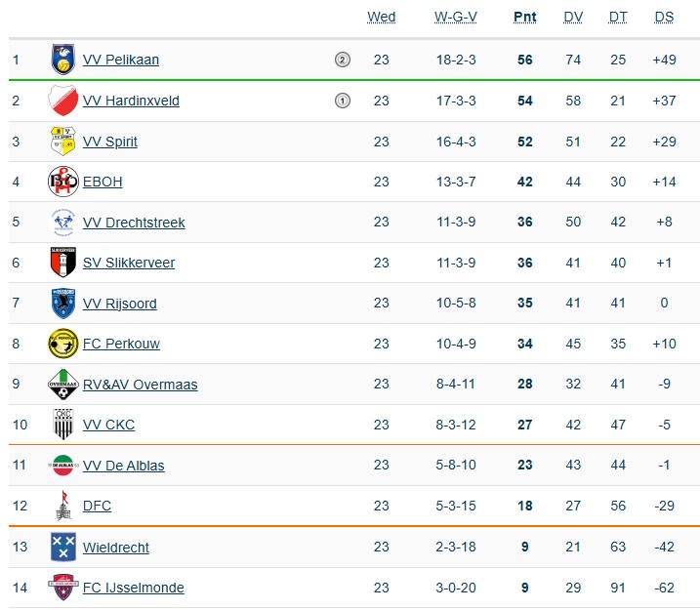Click the FC IJsselmonde club logo

tap(62, 588)
